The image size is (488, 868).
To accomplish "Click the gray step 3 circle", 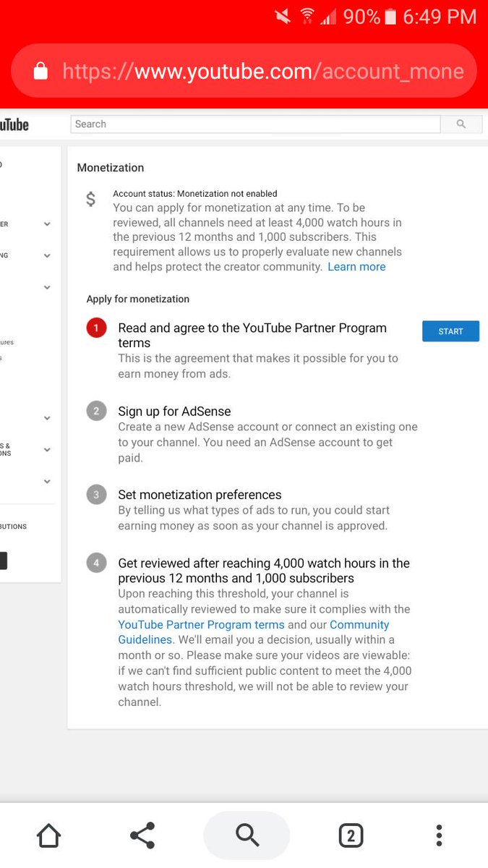I will pyautogui.click(x=96, y=495).
